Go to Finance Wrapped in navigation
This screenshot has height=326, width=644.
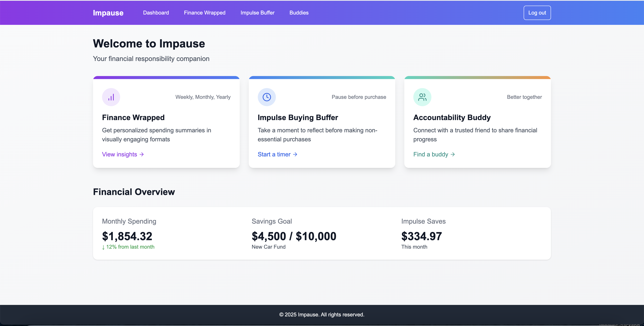pyautogui.click(x=204, y=13)
